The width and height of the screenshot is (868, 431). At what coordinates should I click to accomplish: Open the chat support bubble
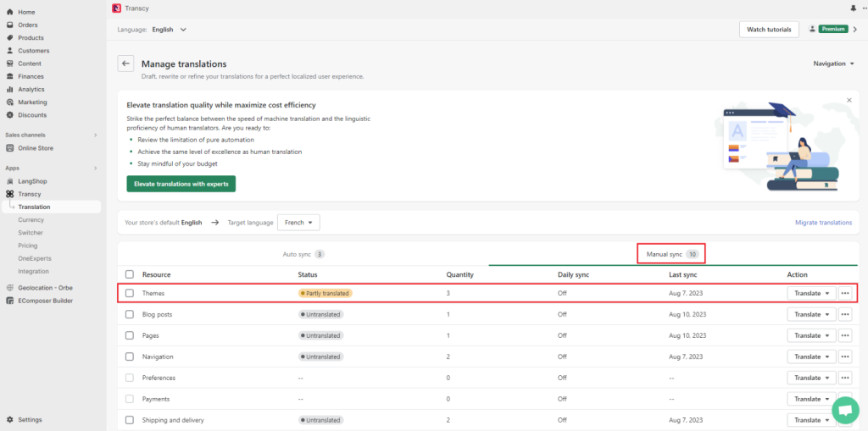[x=845, y=410]
